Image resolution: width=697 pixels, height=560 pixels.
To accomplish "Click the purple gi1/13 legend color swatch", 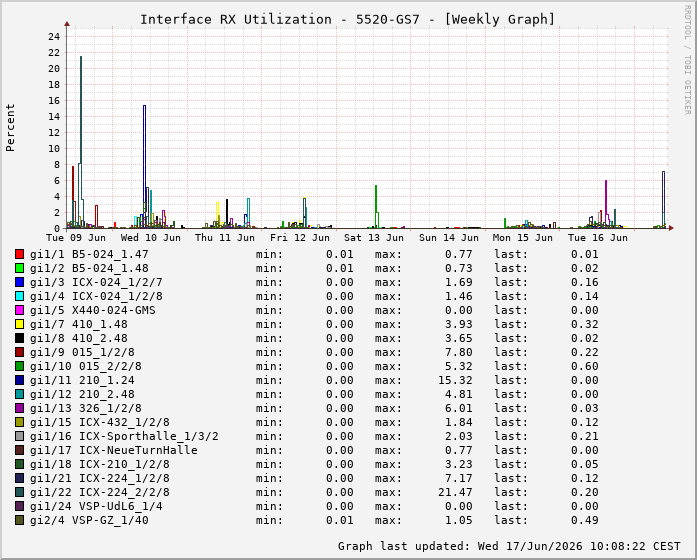I will [19, 408].
